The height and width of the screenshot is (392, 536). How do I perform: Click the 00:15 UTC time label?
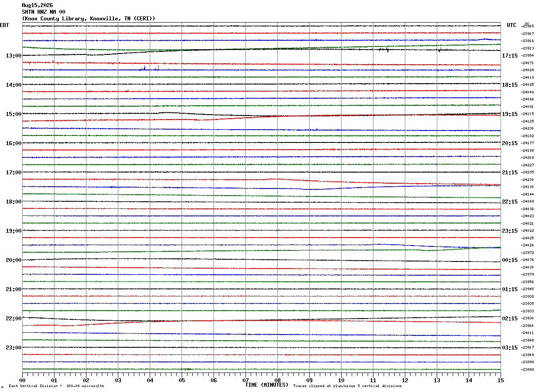510,260
